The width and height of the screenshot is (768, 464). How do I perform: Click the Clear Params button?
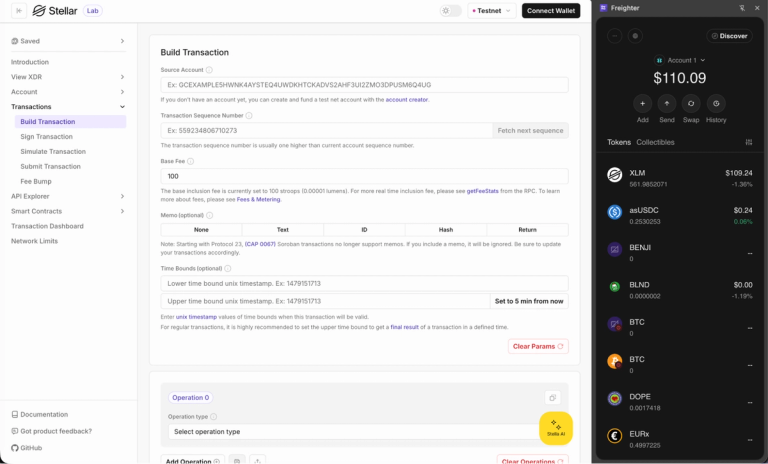click(x=538, y=346)
